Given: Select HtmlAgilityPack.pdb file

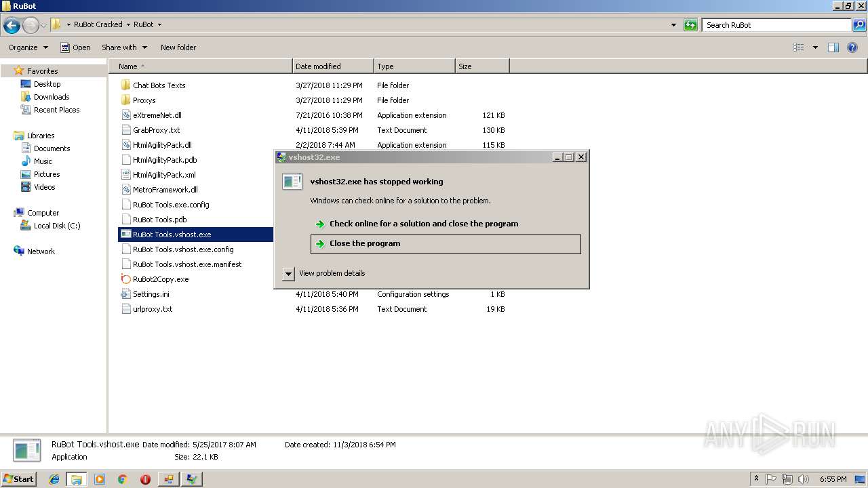Looking at the screenshot, I should click(x=165, y=160).
